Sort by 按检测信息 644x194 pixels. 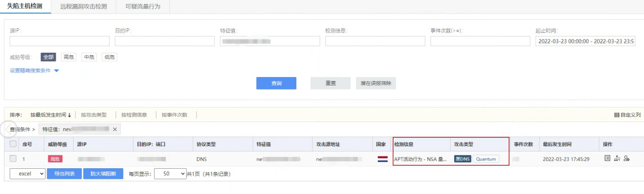pyautogui.click(x=134, y=115)
